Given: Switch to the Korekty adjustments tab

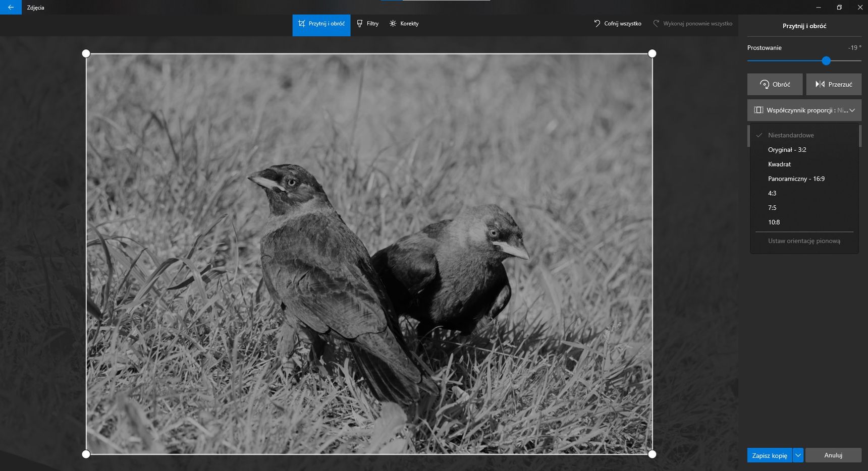Looking at the screenshot, I should 404,24.
